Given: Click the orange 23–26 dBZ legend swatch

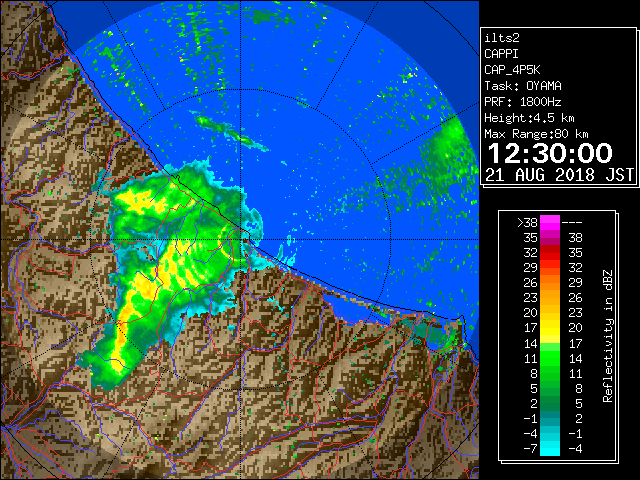Looking at the screenshot, I should (x=550, y=298).
